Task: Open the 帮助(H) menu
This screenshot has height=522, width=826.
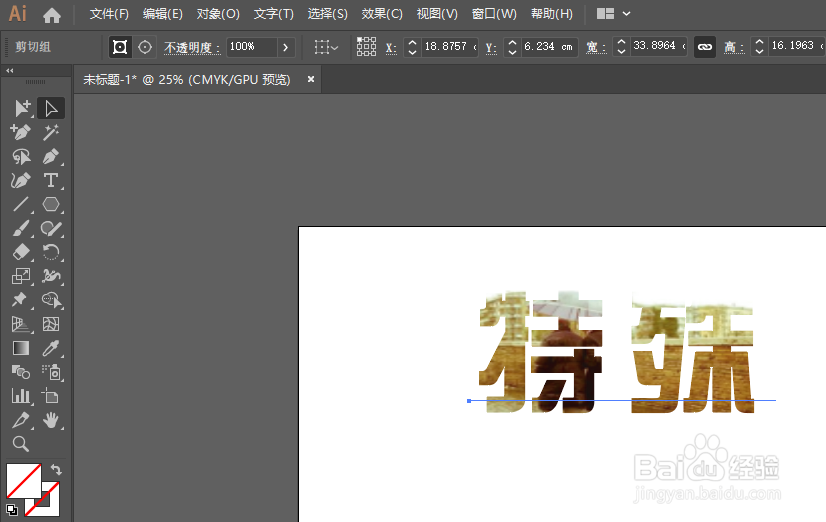Action: click(552, 14)
